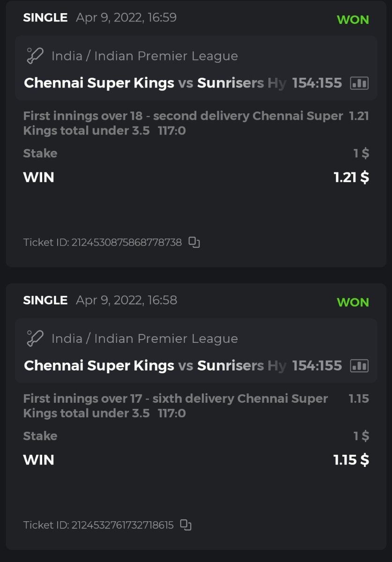Select the India / Indian Premier League label in the 16:58 ticket
Screen dimensions: 392x562
point(144,339)
